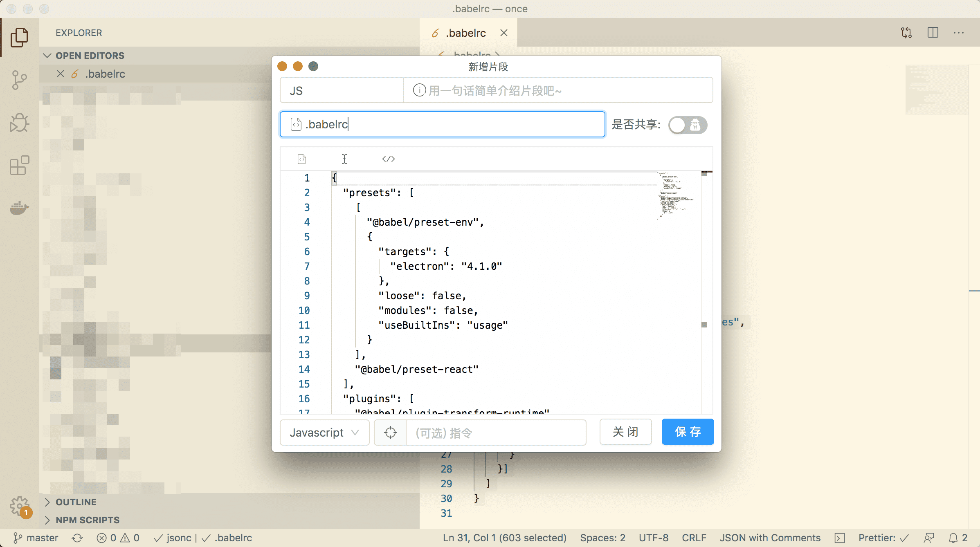
Task: Change indentation via Spaces: 2
Action: [602, 538]
